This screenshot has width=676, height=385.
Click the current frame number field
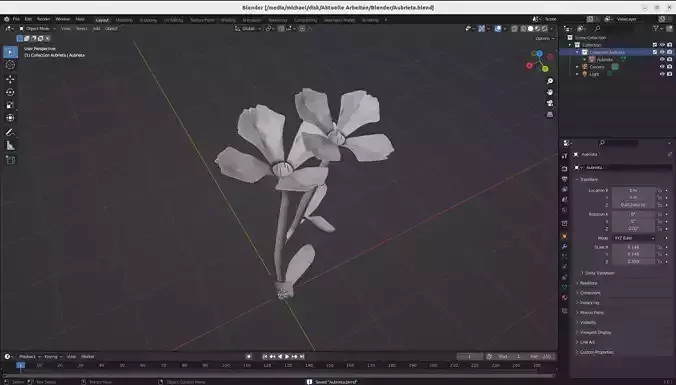tap(469, 357)
